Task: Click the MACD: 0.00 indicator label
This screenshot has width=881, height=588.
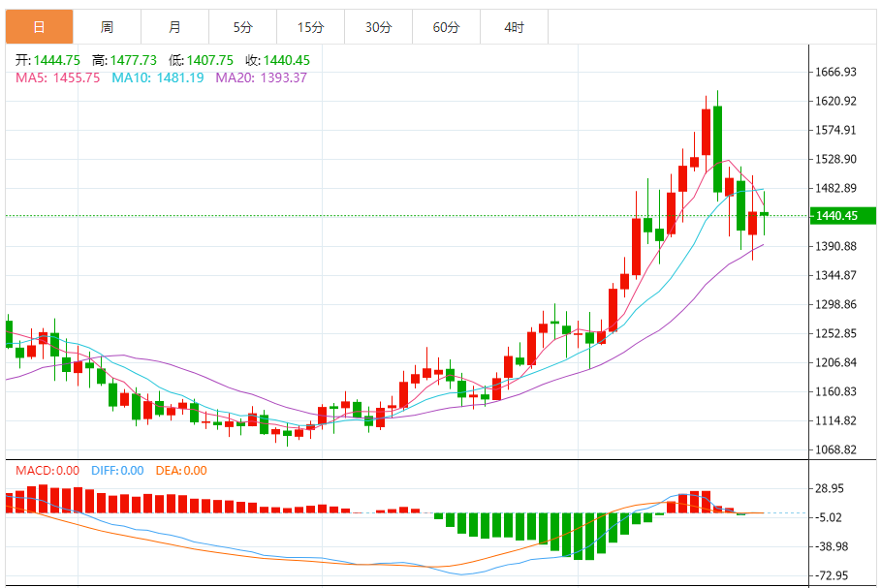Action: pos(47,471)
